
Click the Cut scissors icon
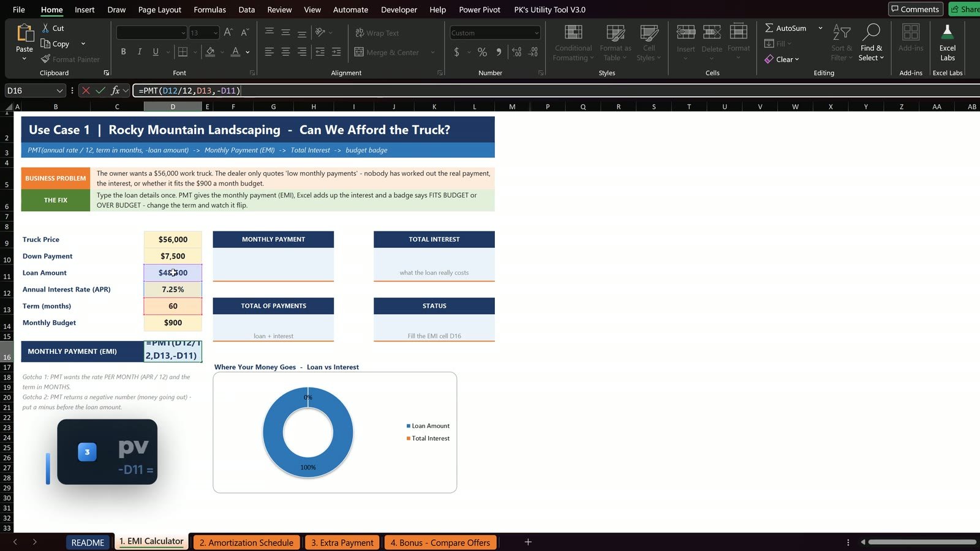45,28
